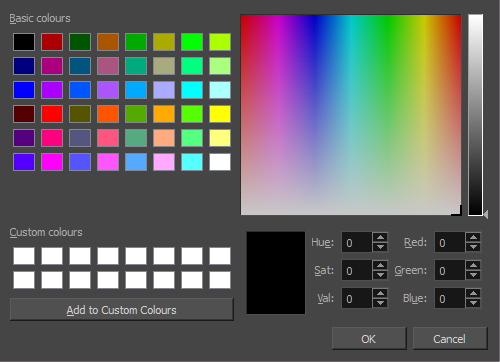Select the first custom colour slot

point(24,256)
